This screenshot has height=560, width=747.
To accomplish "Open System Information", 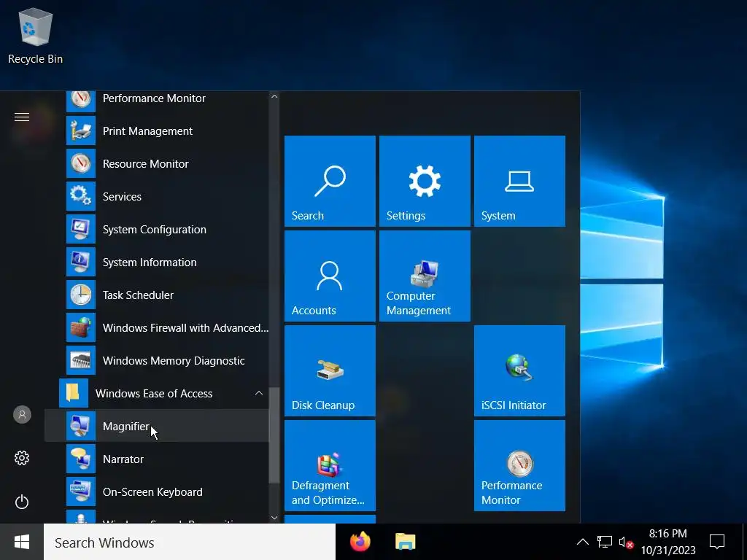I will click(158, 262).
